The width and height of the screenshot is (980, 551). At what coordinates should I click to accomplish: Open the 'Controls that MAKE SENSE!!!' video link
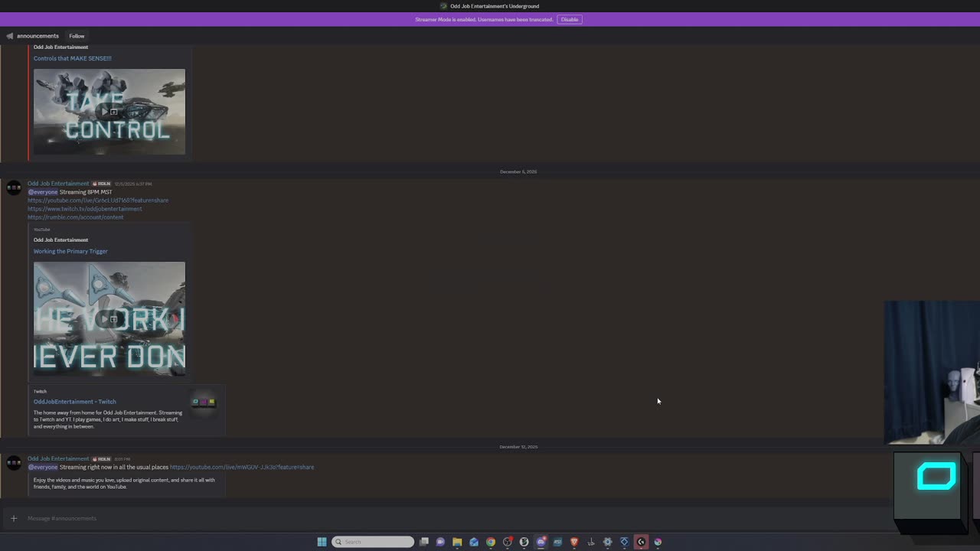point(72,58)
